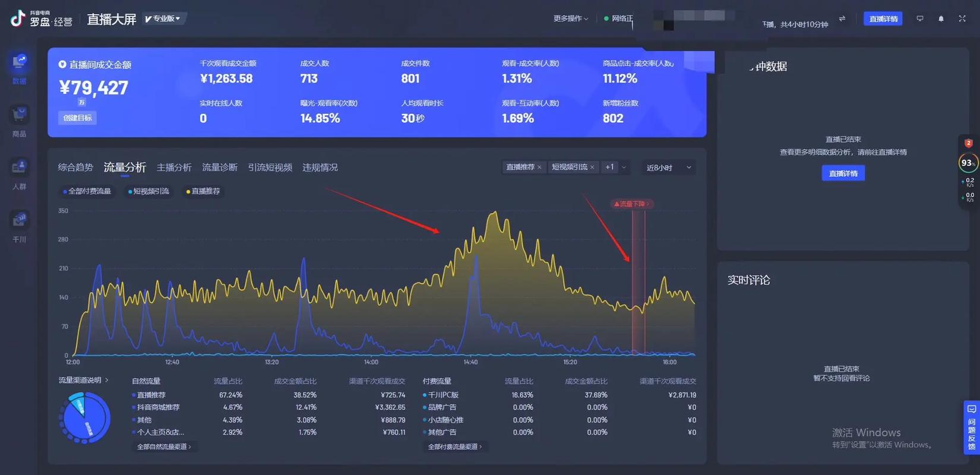Switch to the 违规情况 tab
This screenshot has height=475, width=980.
click(x=320, y=167)
